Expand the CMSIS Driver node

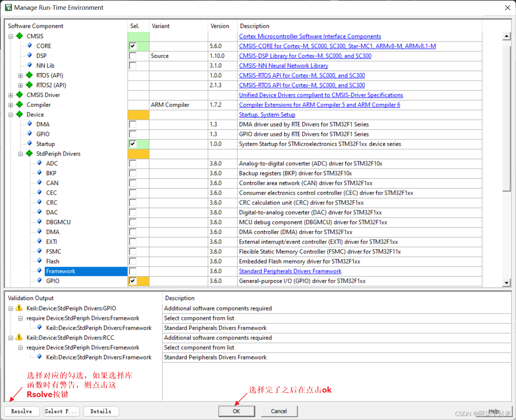point(11,95)
